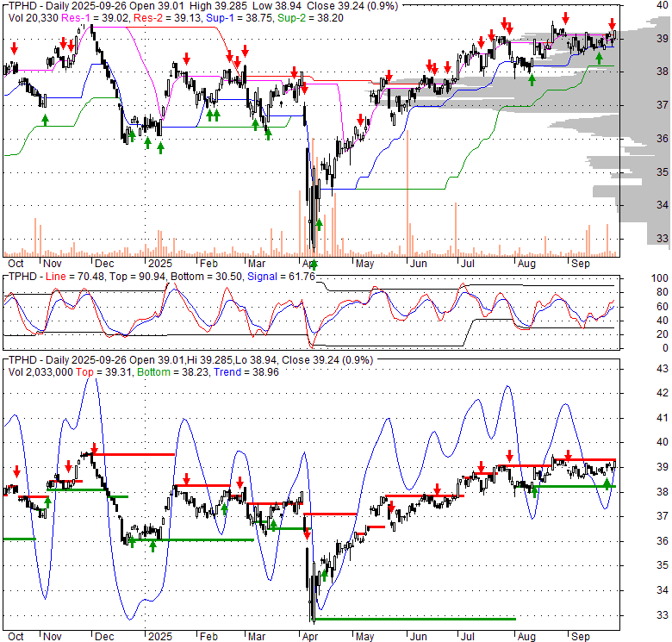
Task: Click the 35 price label on top chart scale
Action: 663,171
